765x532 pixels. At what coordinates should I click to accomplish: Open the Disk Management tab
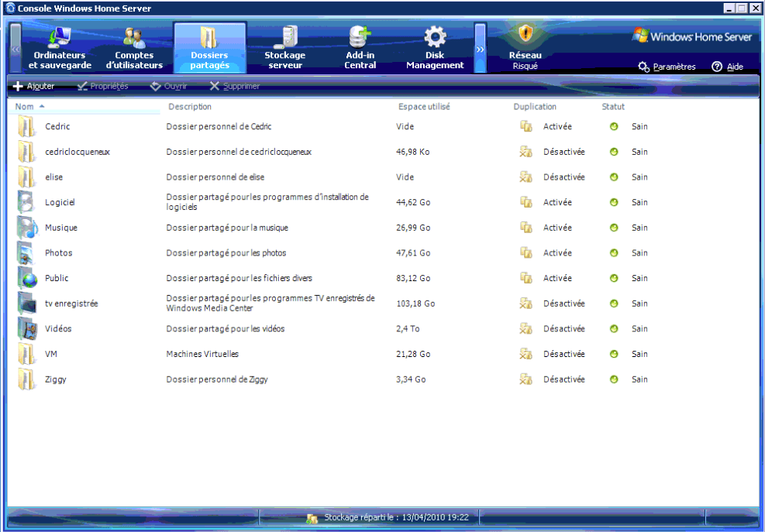[435, 48]
